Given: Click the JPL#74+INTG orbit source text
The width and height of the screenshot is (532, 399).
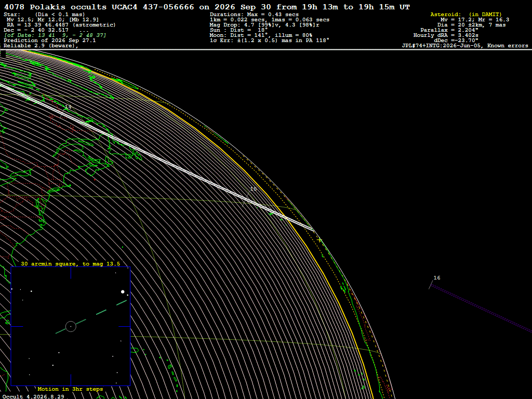Looking at the screenshot, I should pyautogui.click(x=465, y=46).
